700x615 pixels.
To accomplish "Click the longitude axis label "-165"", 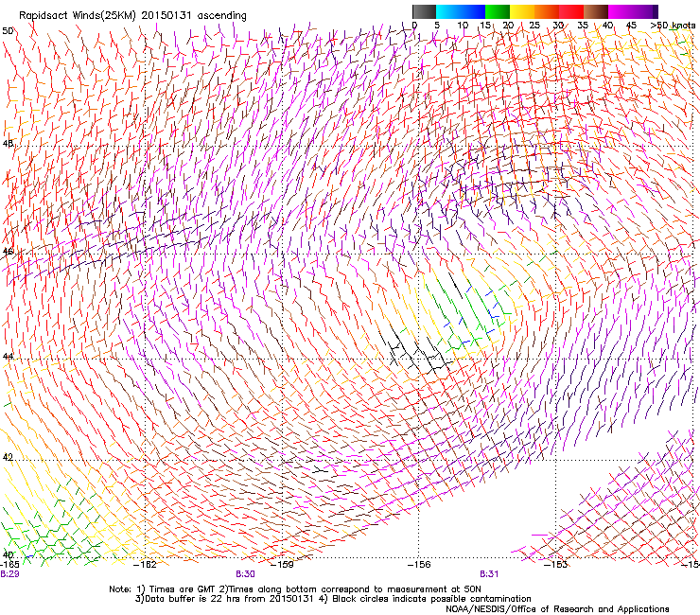I will (x=9, y=565).
